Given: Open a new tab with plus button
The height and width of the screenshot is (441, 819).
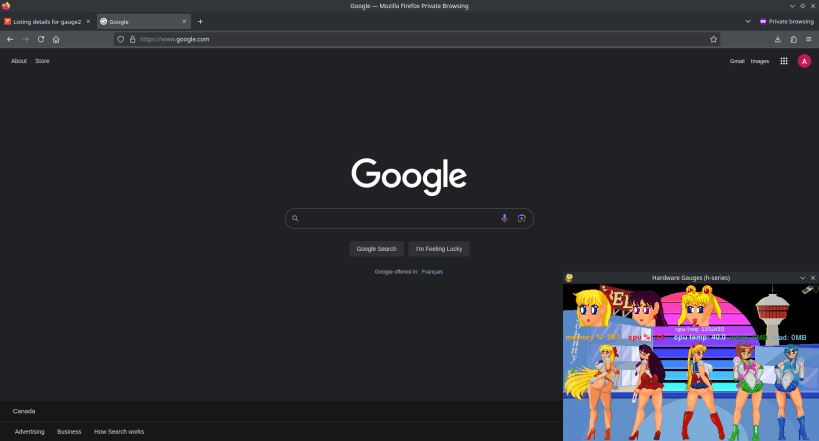Looking at the screenshot, I should (200, 21).
